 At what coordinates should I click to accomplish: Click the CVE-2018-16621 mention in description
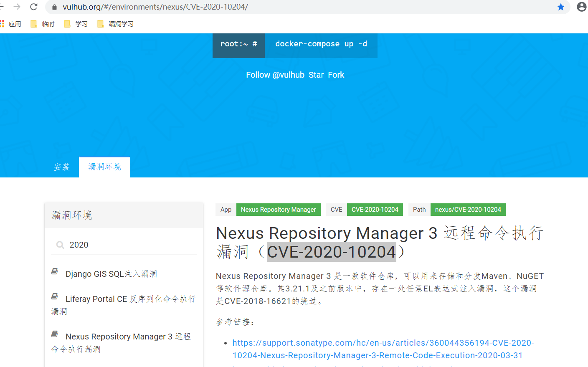point(258,301)
